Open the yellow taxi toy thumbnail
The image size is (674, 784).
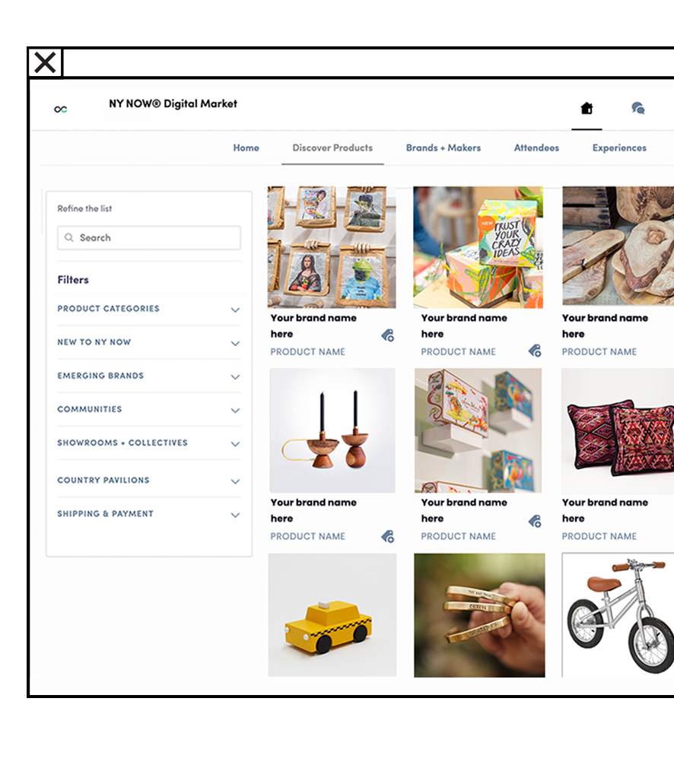click(x=332, y=615)
